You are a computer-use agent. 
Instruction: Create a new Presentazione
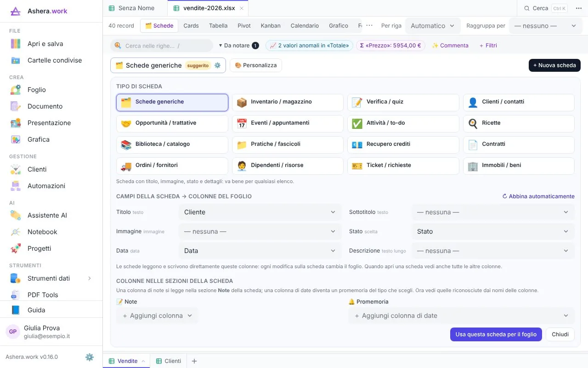51,123
